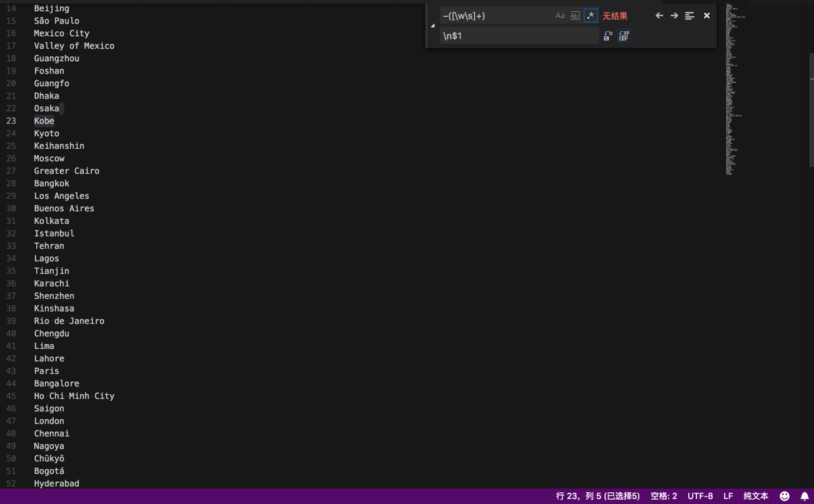Close the find and replace widget

point(706,15)
